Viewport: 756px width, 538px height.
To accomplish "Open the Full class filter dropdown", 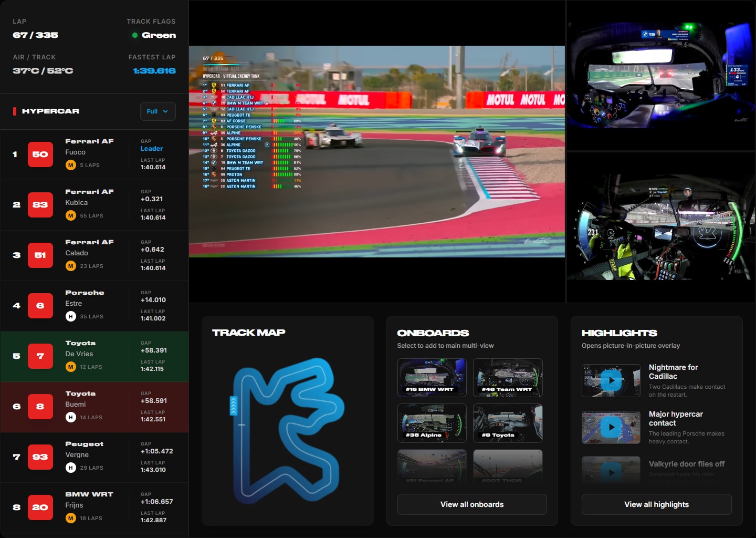I will click(x=157, y=111).
